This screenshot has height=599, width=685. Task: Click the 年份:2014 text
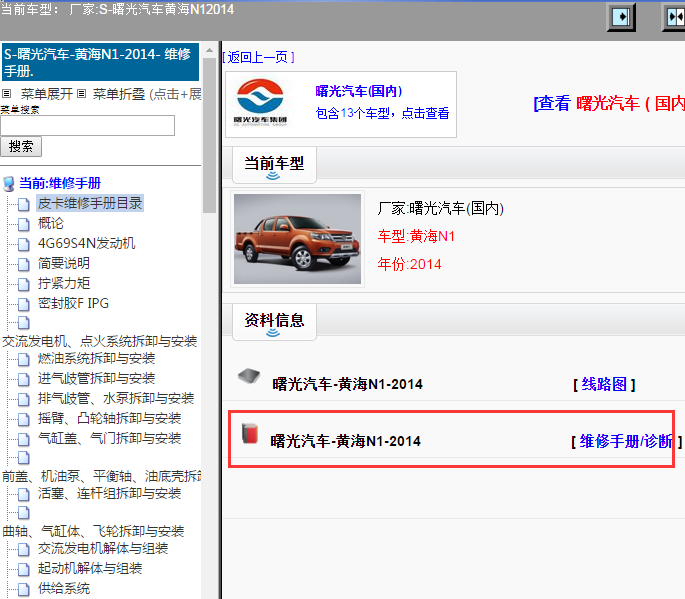click(x=409, y=264)
